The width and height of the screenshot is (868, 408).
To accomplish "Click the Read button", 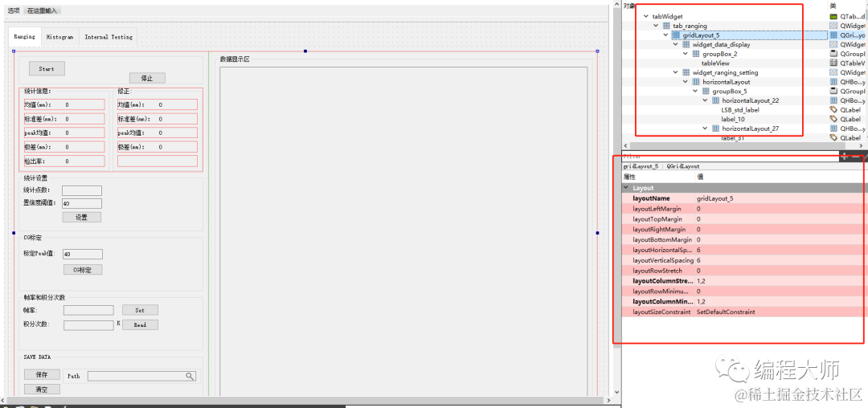I will pos(140,324).
